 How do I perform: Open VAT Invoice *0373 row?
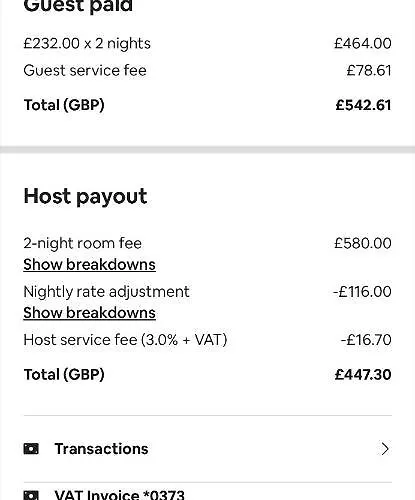208,492
